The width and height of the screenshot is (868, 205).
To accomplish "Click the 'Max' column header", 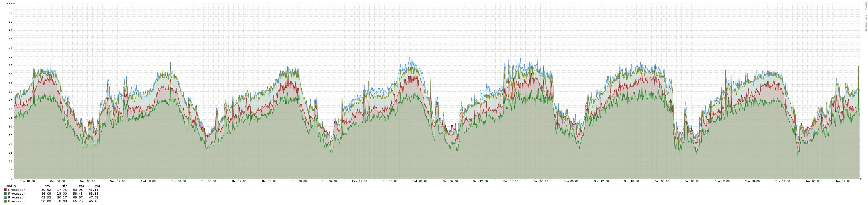I will click(x=82, y=186).
